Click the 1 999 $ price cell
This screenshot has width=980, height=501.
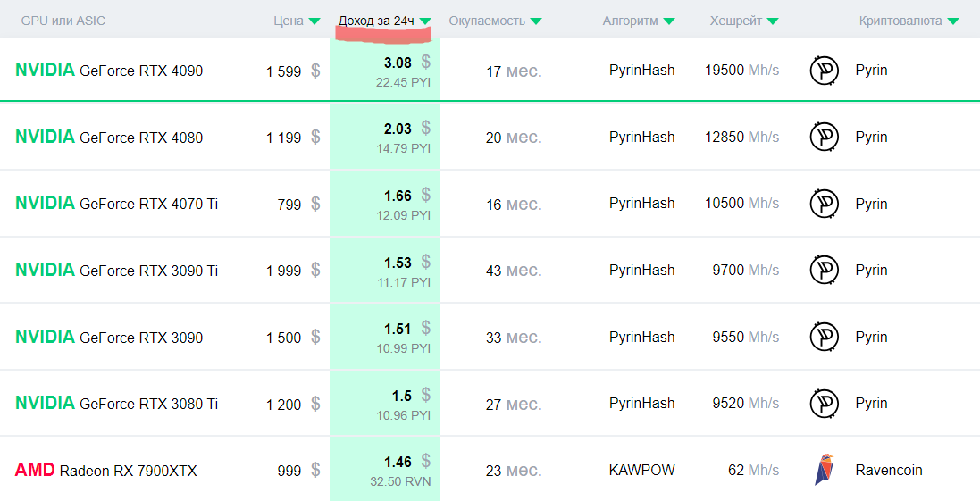293,271
